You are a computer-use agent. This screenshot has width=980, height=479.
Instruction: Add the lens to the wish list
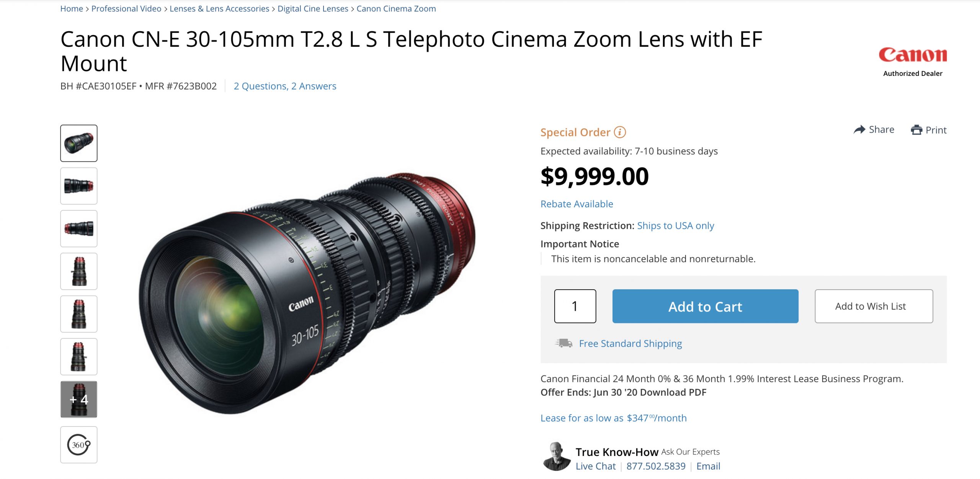click(874, 306)
